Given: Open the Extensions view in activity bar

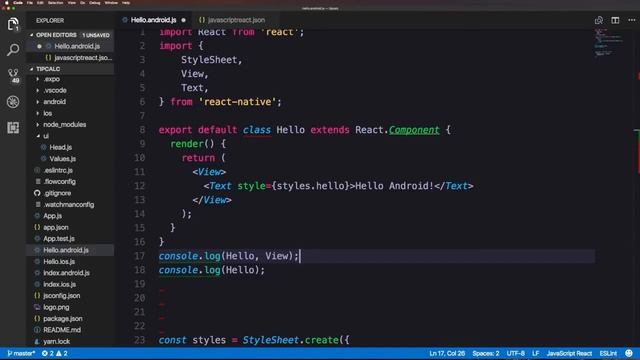Looking at the screenshot, I should [x=13, y=128].
